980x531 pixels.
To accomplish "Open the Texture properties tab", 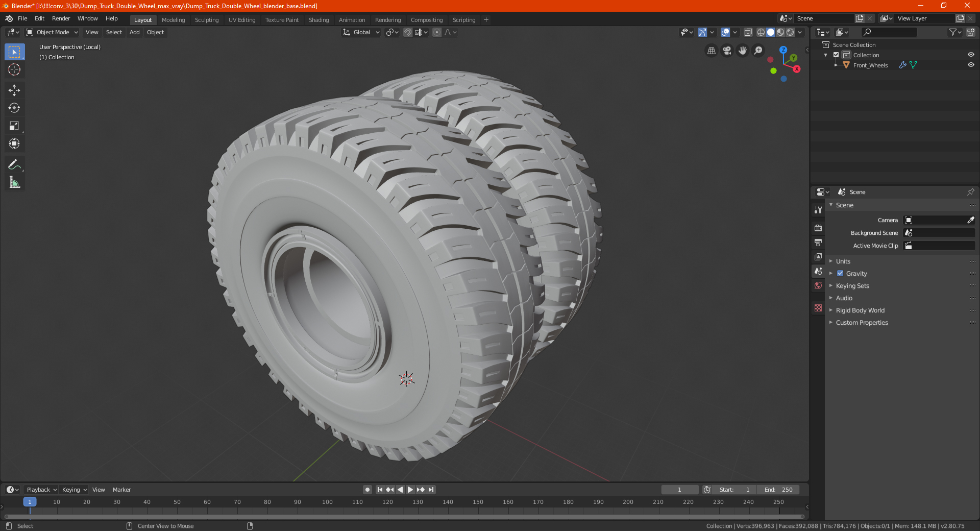I will coord(818,308).
